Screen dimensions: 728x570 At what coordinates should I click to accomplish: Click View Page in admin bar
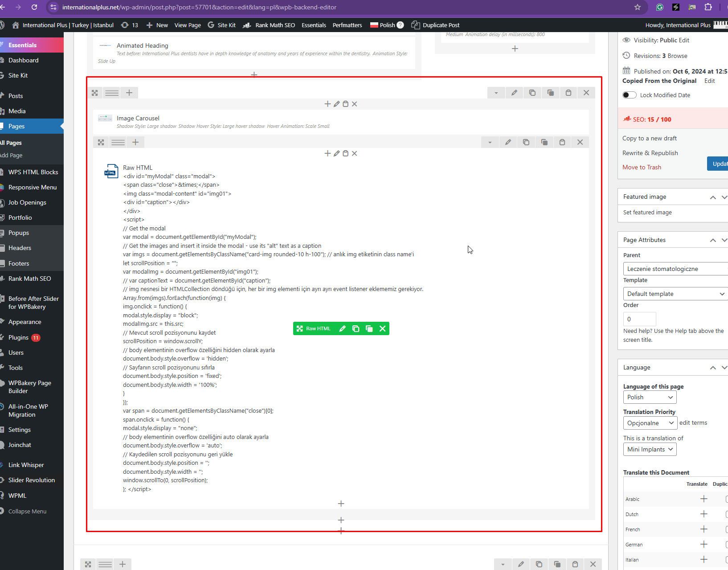point(188,25)
